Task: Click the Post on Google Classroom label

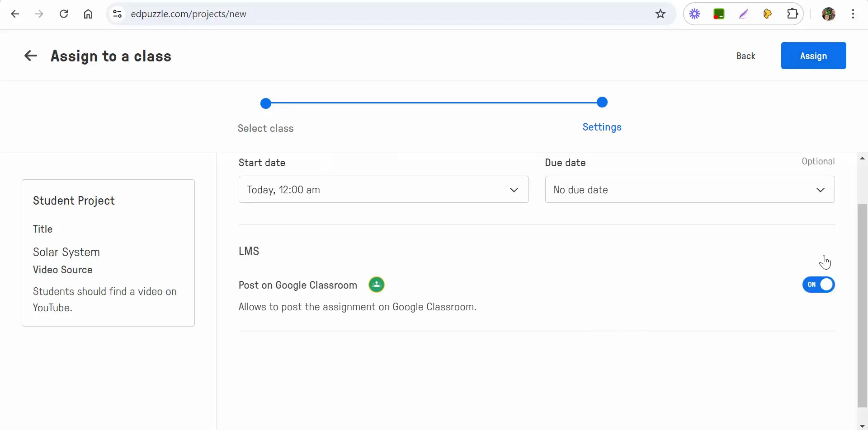Action: point(298,285)
